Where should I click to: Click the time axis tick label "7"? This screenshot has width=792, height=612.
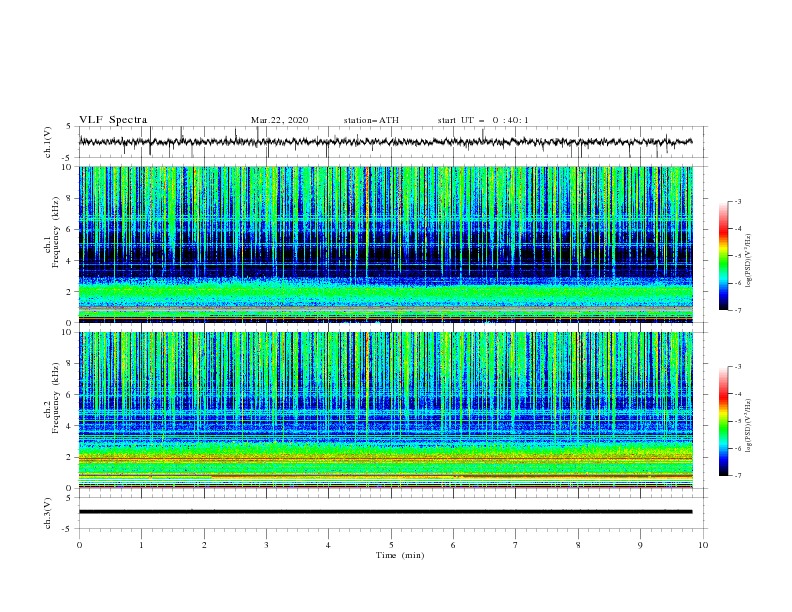516,545
